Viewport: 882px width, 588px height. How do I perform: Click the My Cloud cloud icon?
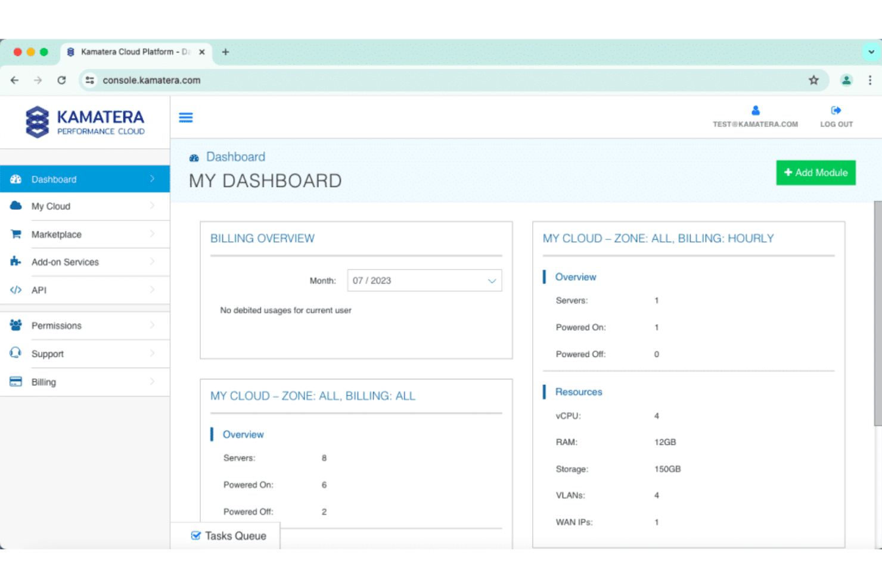pyautogui.click(x=16, y=206)
